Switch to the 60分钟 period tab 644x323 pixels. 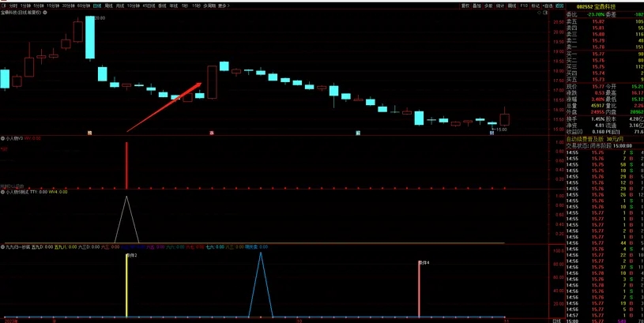pos(83,5)
